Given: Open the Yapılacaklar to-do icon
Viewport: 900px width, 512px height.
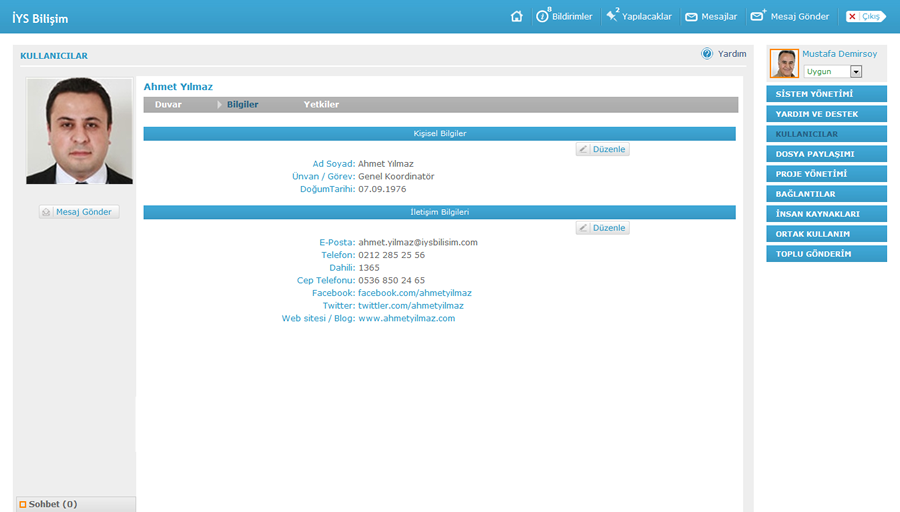Looking at the screenshot, I should 612,17.
